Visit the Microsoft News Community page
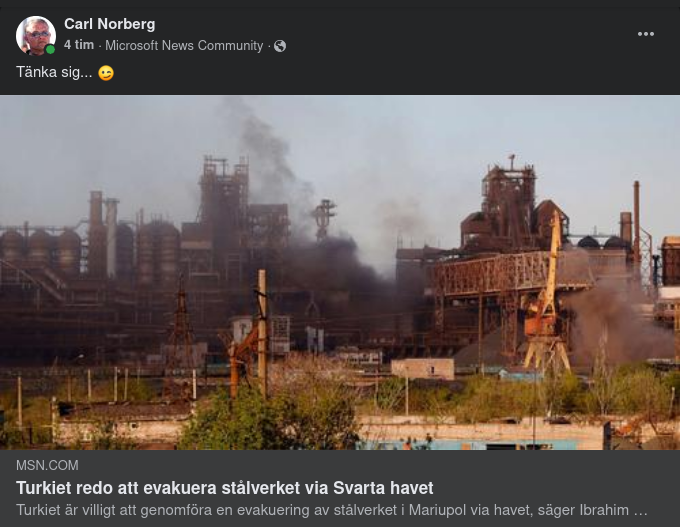Screen dimensions: 680x527 (x=184, y=46)
